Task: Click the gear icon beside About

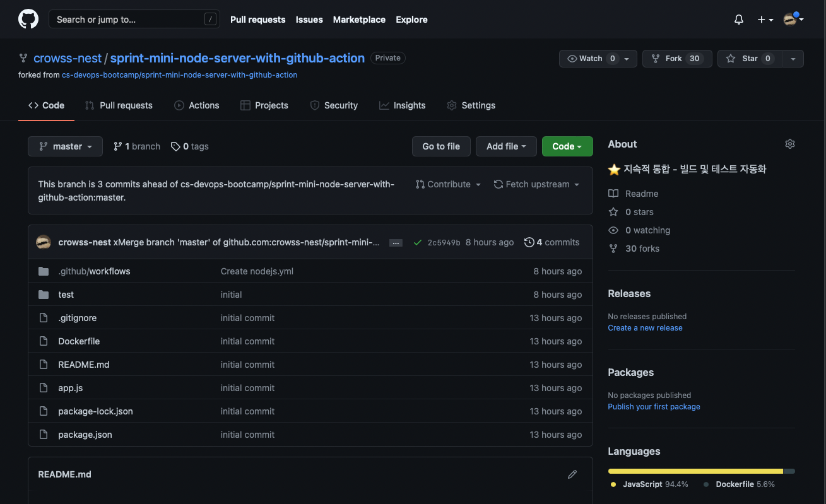Action: (x=790, y=144)
